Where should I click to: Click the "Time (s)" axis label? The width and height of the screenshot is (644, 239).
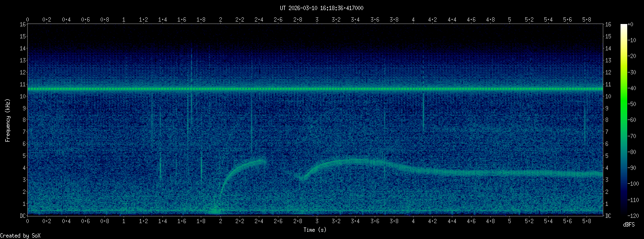(315, 230)
